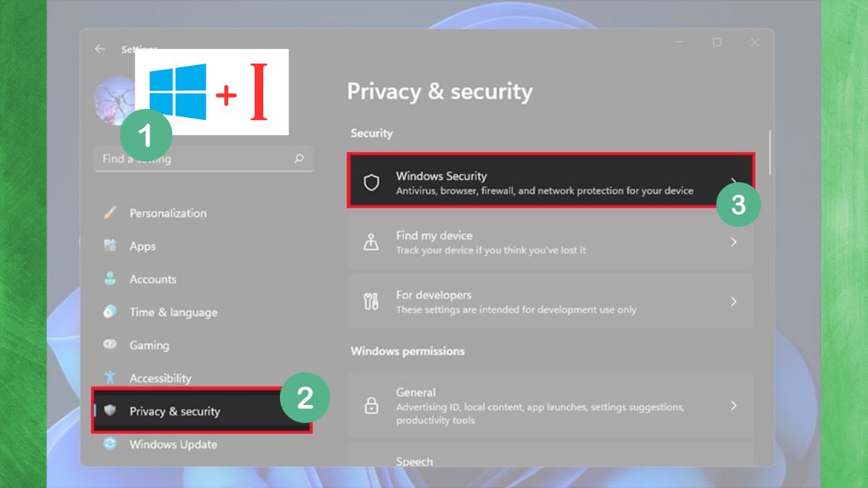868x488 pixels.
Task: Select Windows Update in the sidebar
Action: pyautogui.click(x=203, y=445)
